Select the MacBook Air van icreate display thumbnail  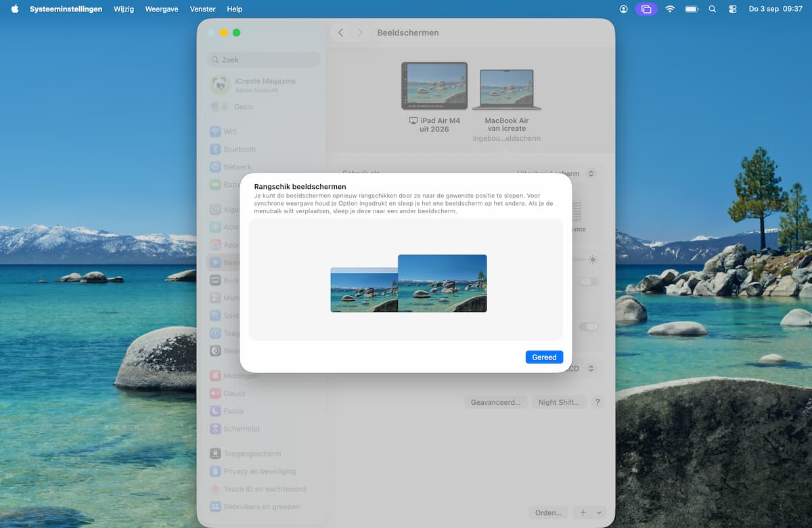(506, 89)
